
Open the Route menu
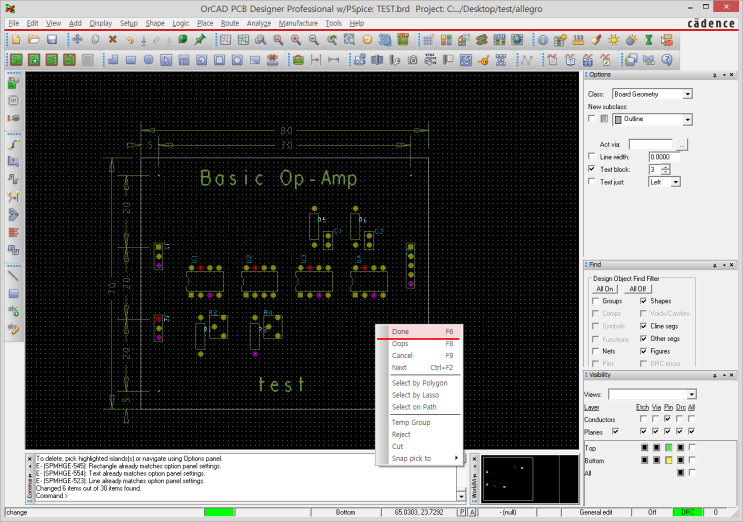point(230,22)
